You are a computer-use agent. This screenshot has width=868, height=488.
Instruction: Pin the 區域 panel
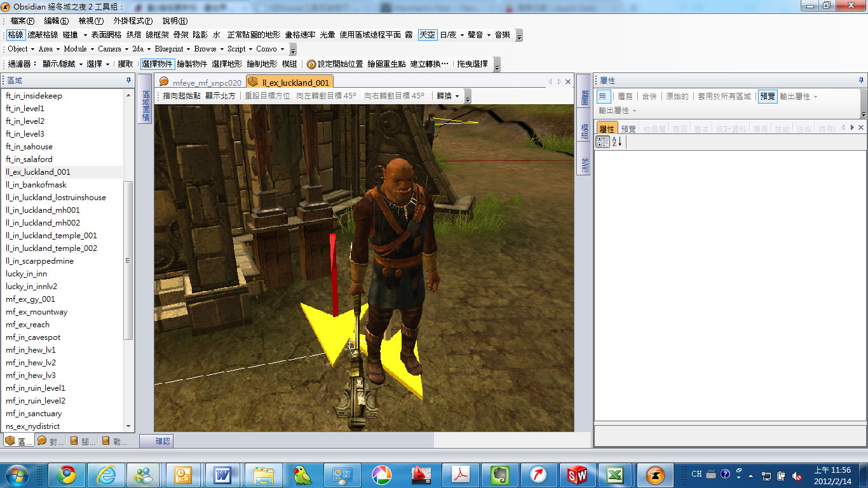point(128,80)
